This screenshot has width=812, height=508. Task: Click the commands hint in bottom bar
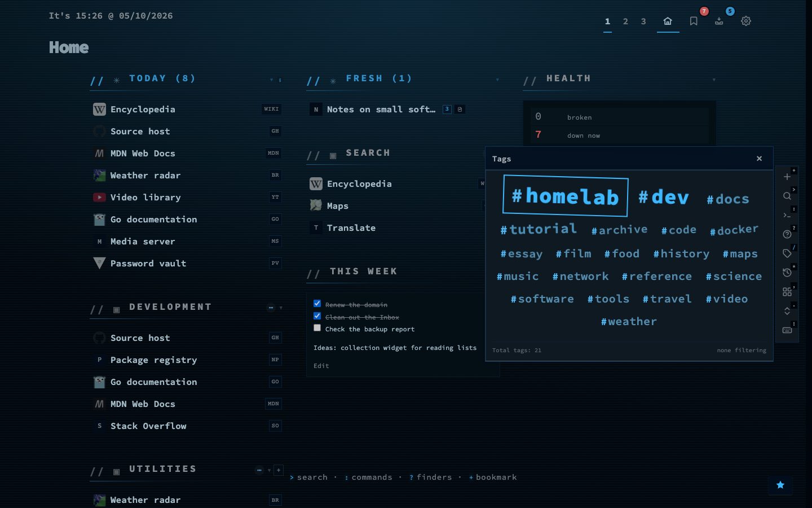(369, 477)
